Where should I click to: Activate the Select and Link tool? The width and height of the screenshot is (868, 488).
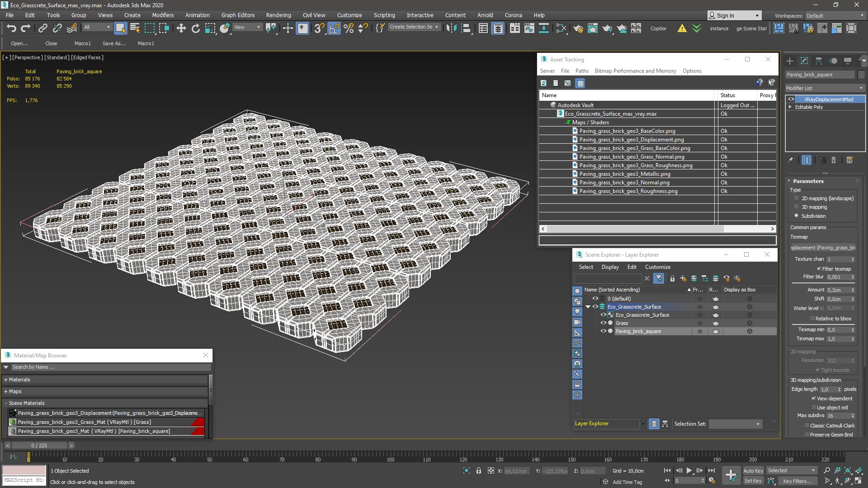coord(42,28)
